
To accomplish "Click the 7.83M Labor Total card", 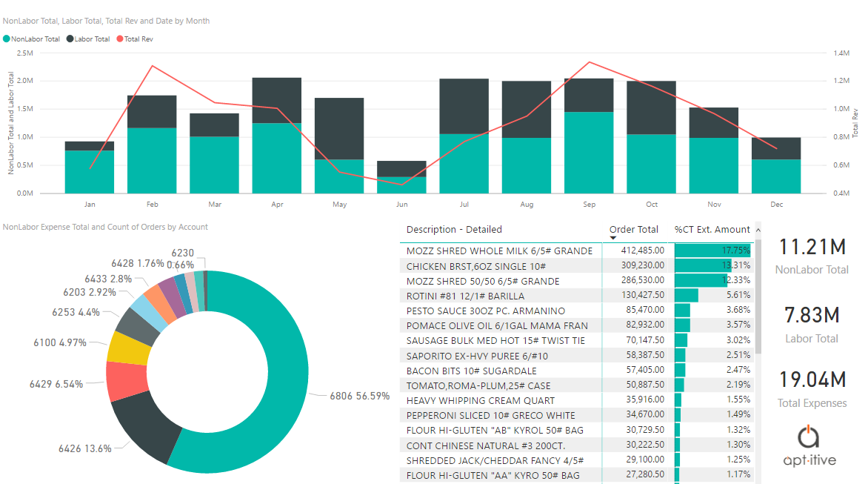I will point(812,325).
